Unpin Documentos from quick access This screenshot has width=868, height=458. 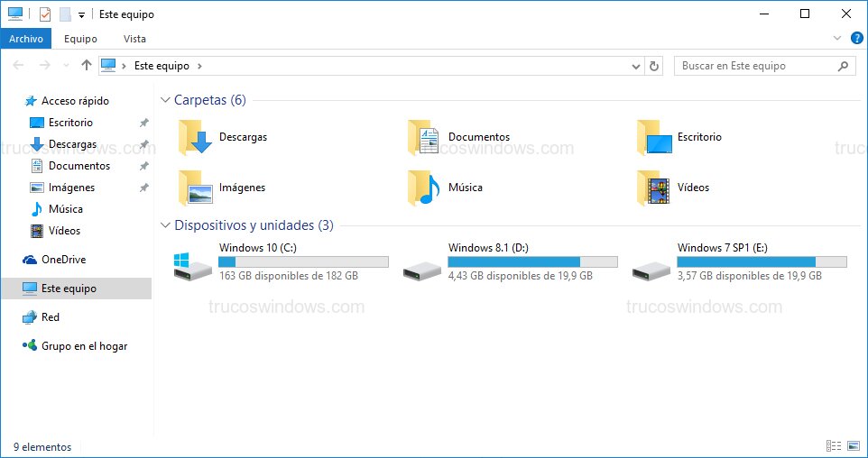pyautogui.click(x=144, y=166)
